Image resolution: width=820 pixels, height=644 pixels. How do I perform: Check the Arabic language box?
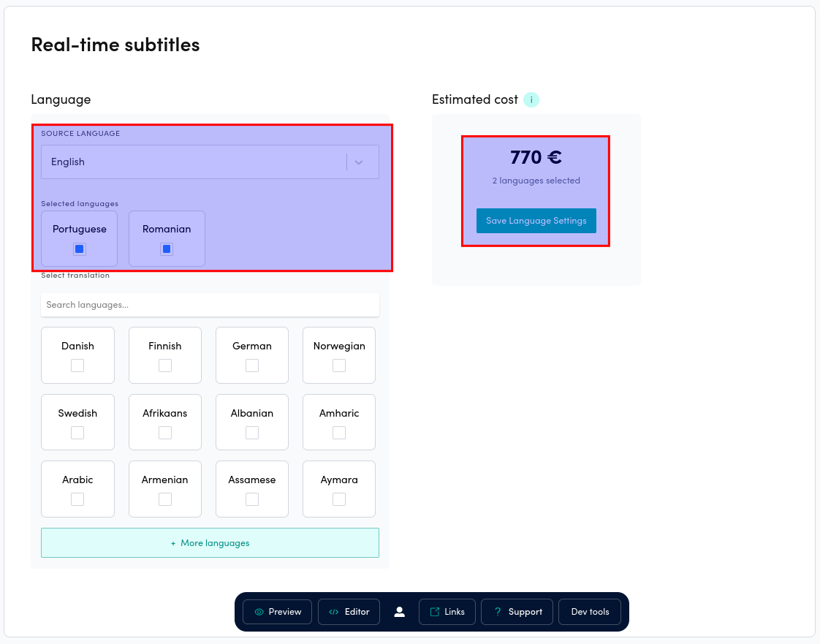pyautogui.click(x=77, y=499)
